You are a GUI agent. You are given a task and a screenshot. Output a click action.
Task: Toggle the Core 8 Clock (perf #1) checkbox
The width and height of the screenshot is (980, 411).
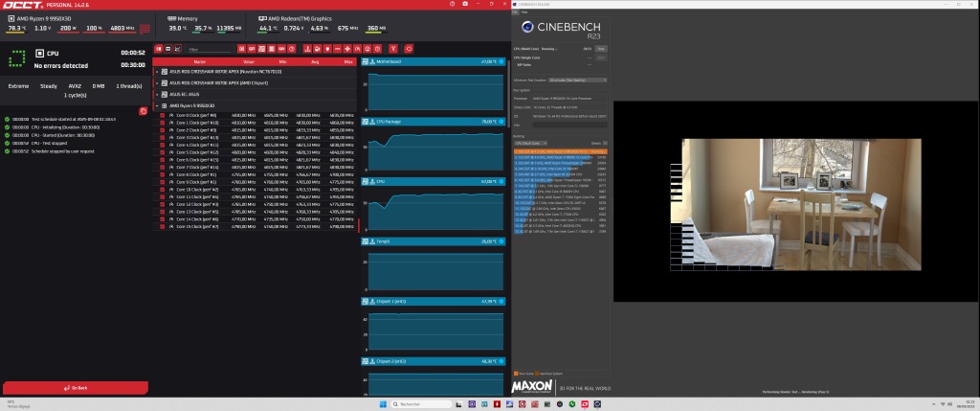tap(163, 173)
